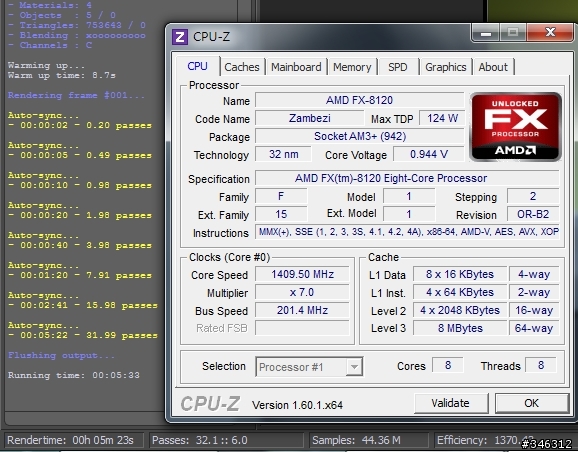Expand the Processor #1 selection dropdown

tap(354, 367)
